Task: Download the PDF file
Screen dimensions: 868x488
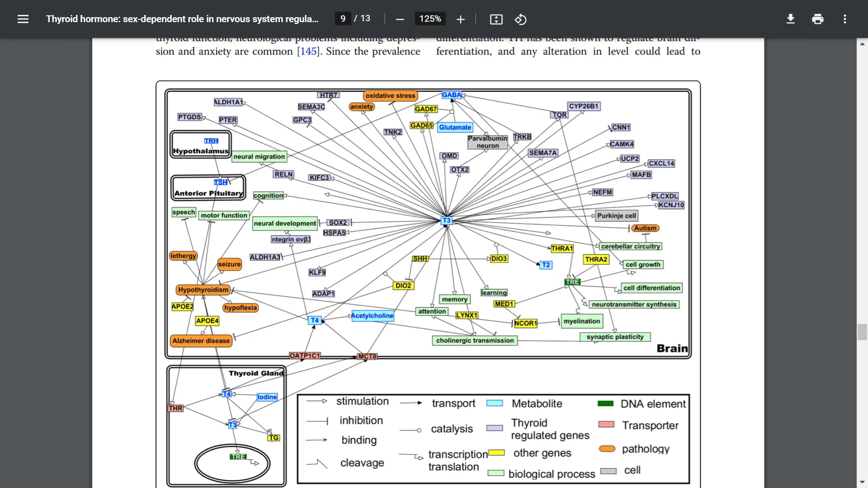Action: pyautogui.click(x=791, y=19)
